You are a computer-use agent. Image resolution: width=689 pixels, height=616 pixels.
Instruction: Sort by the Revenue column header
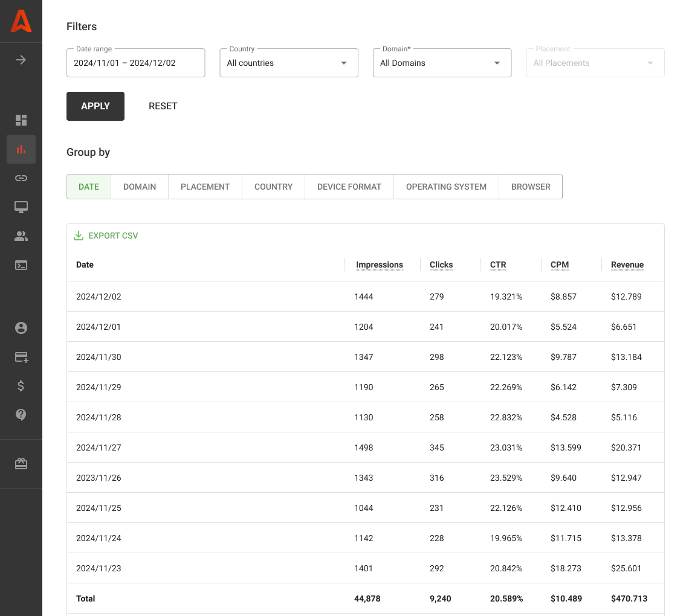click(627, 265)
